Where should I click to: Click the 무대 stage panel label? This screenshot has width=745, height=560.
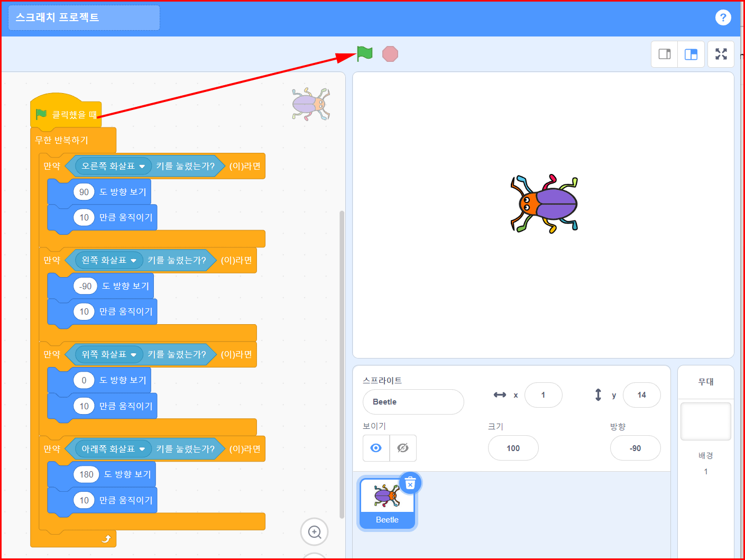(x=706, y=382)
